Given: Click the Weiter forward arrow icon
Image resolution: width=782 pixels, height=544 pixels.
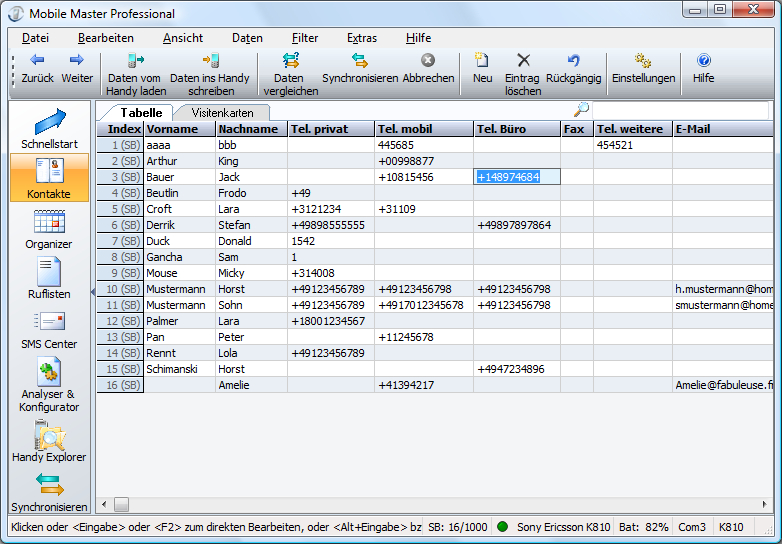Looking at the screenshot, I should 77,62.
